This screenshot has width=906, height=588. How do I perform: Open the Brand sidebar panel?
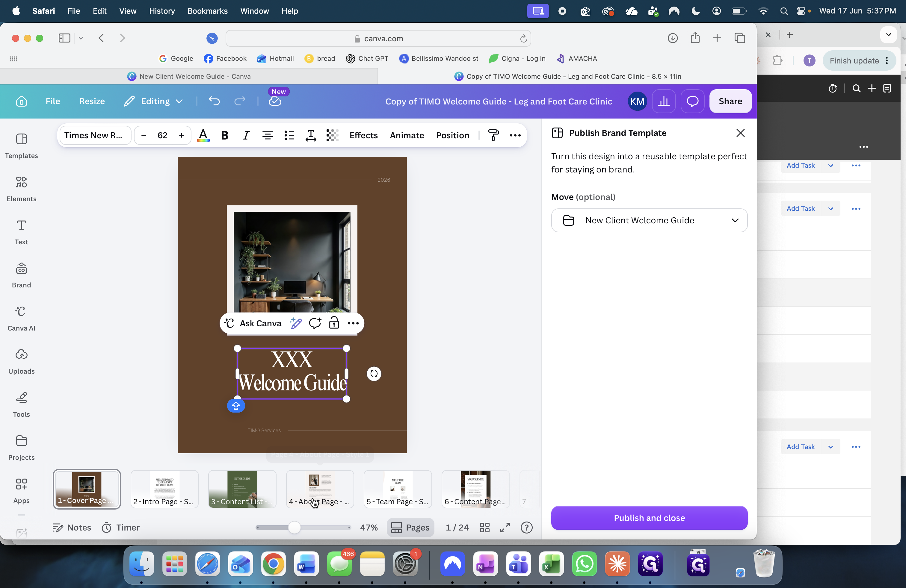21,275
